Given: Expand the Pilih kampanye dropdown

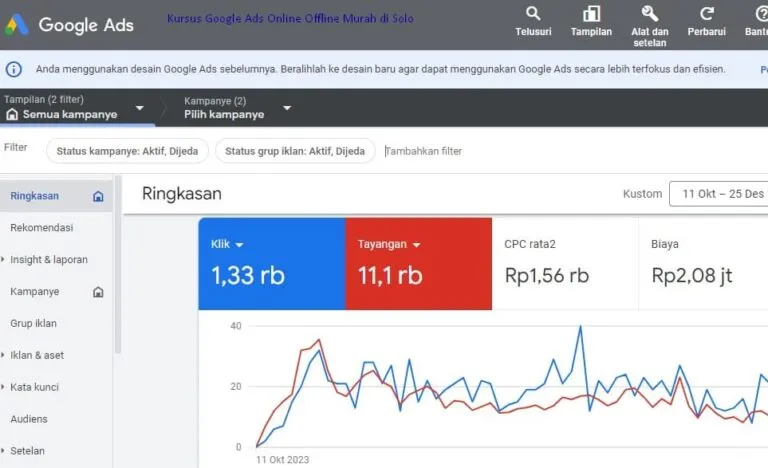Looking at the screenshot, I should (287, 108).
